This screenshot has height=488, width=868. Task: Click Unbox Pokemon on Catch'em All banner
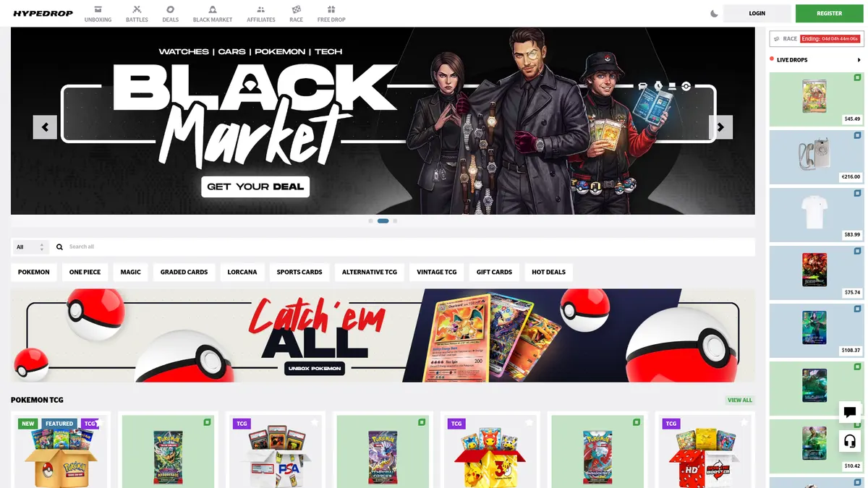(315, 368)
